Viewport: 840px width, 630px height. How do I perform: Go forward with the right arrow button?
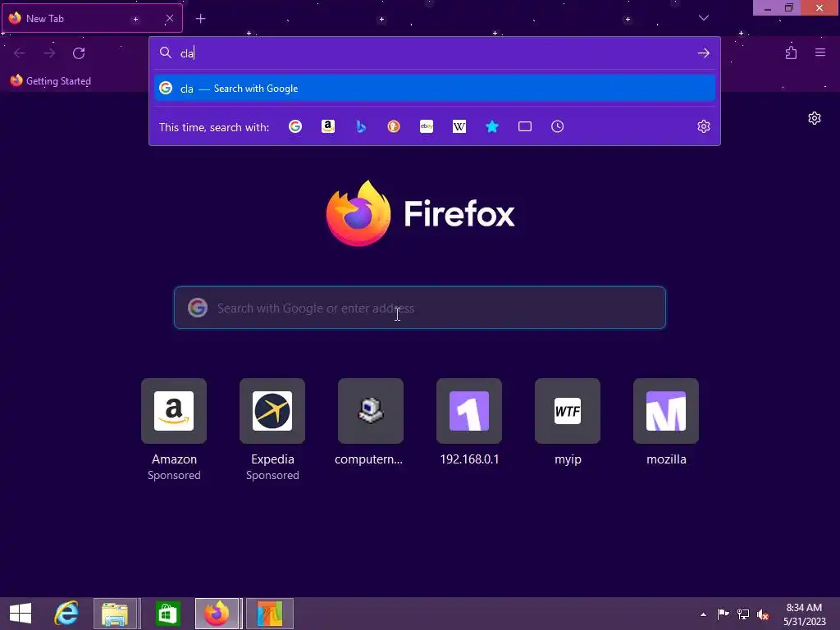tap(49, 53)
